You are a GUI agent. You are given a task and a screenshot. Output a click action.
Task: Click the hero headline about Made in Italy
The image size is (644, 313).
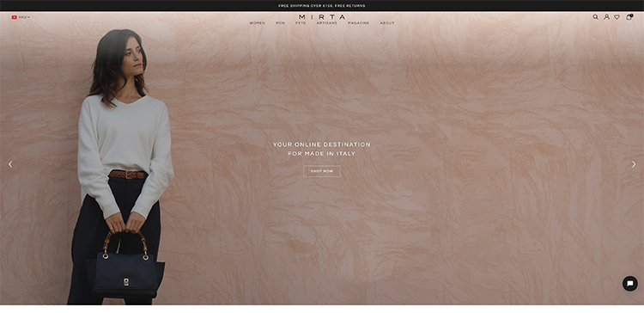322,149
